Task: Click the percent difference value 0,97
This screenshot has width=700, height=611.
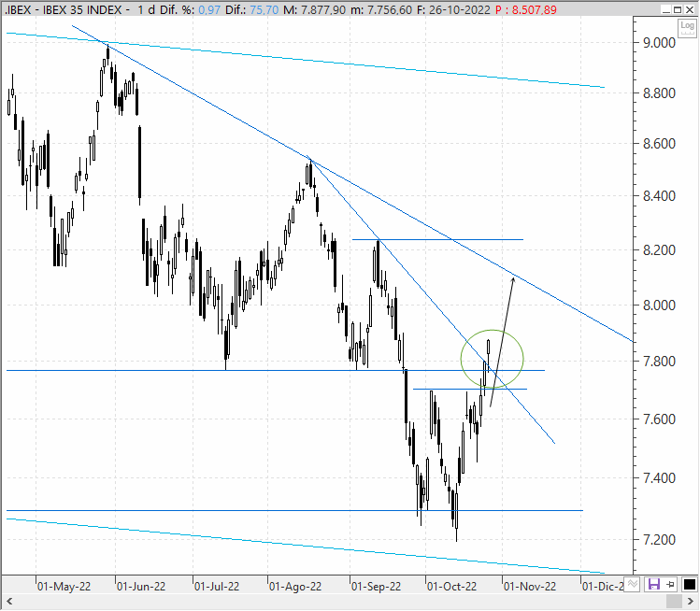Action: tap(209, 9)
